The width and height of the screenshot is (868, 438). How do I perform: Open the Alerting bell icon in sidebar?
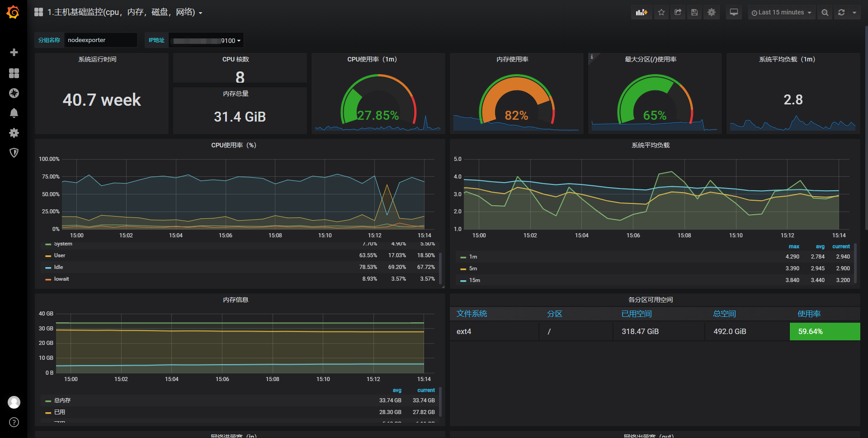pos(14,113)
